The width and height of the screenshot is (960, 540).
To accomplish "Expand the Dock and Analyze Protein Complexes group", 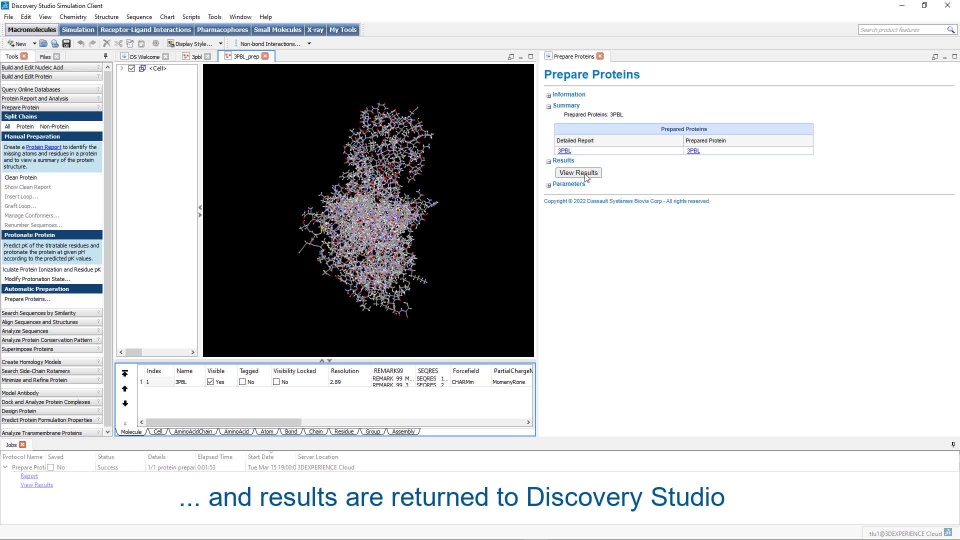I will (x=51, y=402).
